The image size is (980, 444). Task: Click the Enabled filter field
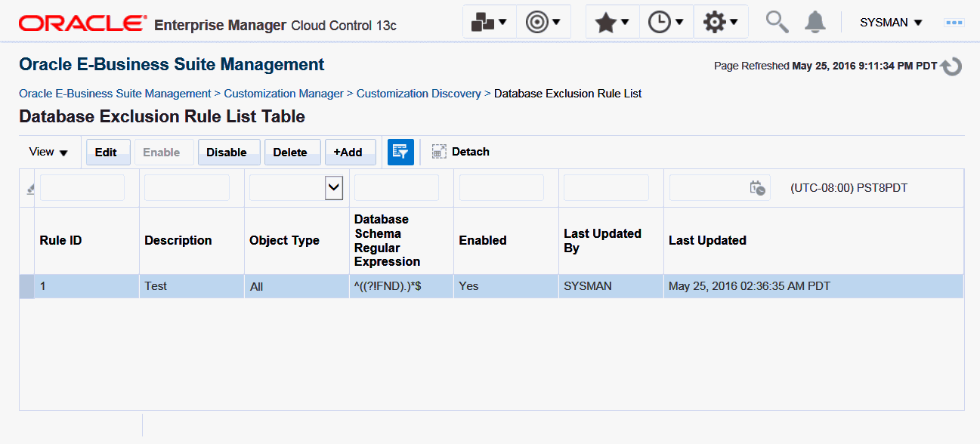pos(502,188)
